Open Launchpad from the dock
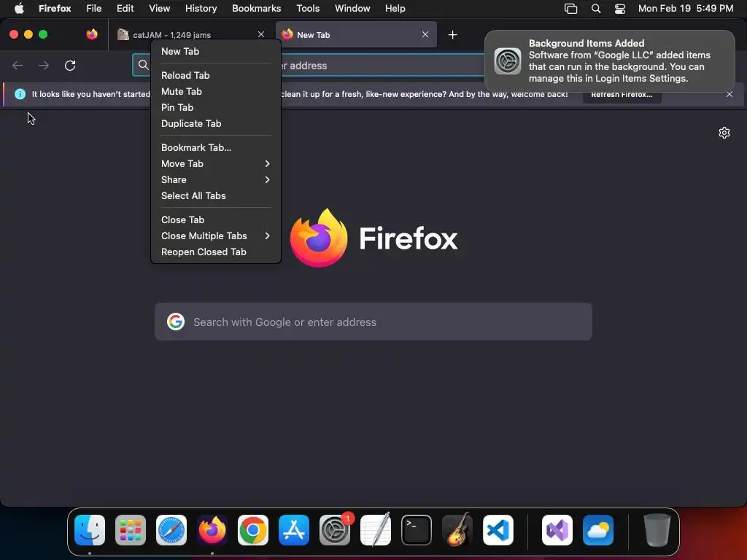Screen dimensions: 747x560 tap(131, 530)
